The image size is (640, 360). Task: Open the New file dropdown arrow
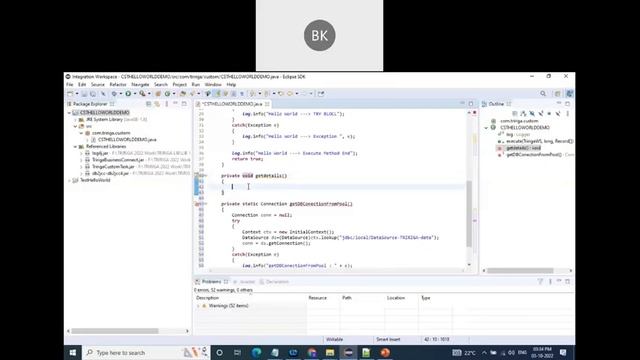click(77, 93)
